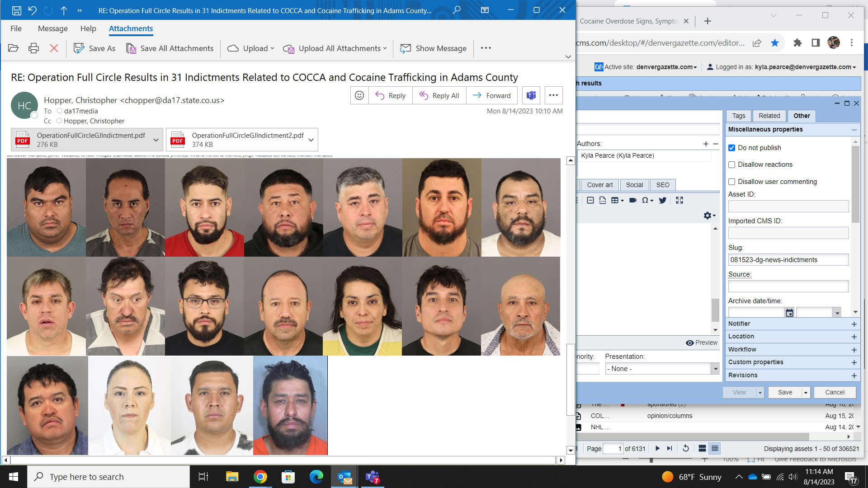Share to Teams from the message header
This screenshot has height=488, width=868.
[531, 95]
